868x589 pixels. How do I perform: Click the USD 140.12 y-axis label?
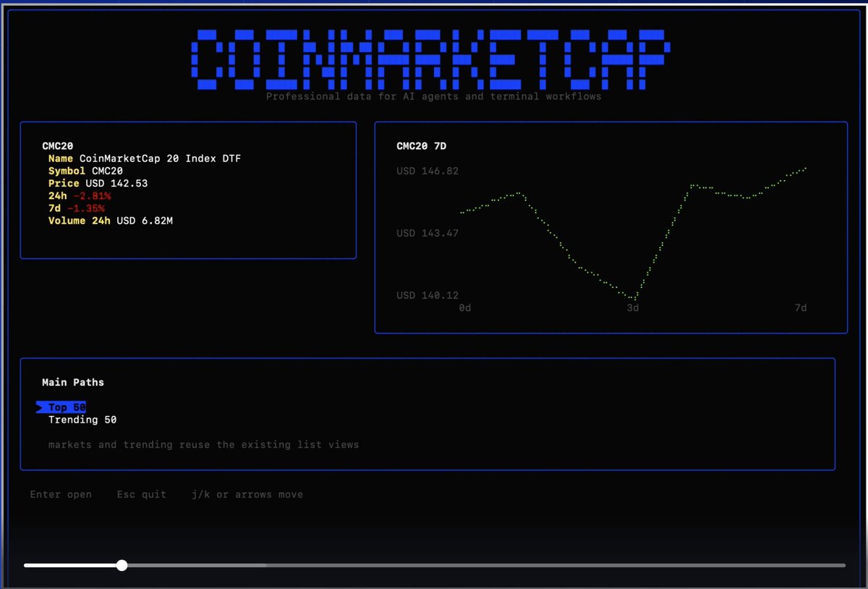click(427, 295)
